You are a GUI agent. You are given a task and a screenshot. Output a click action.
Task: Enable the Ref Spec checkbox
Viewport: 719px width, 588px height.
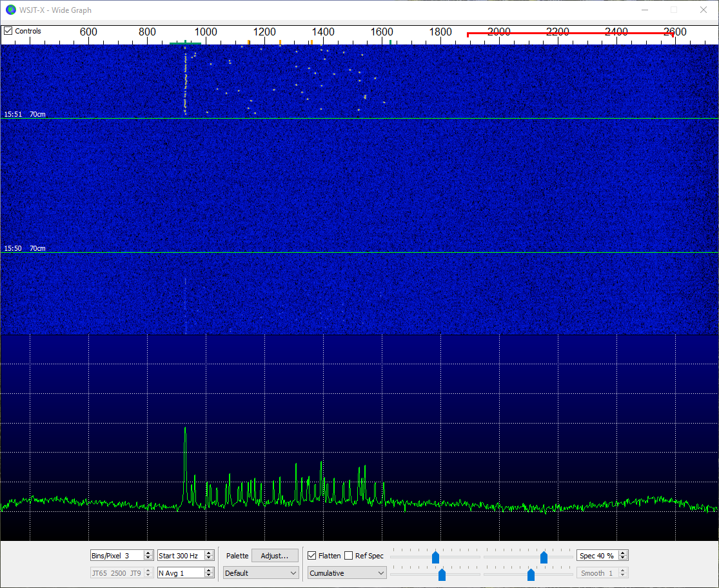[349, 556]
